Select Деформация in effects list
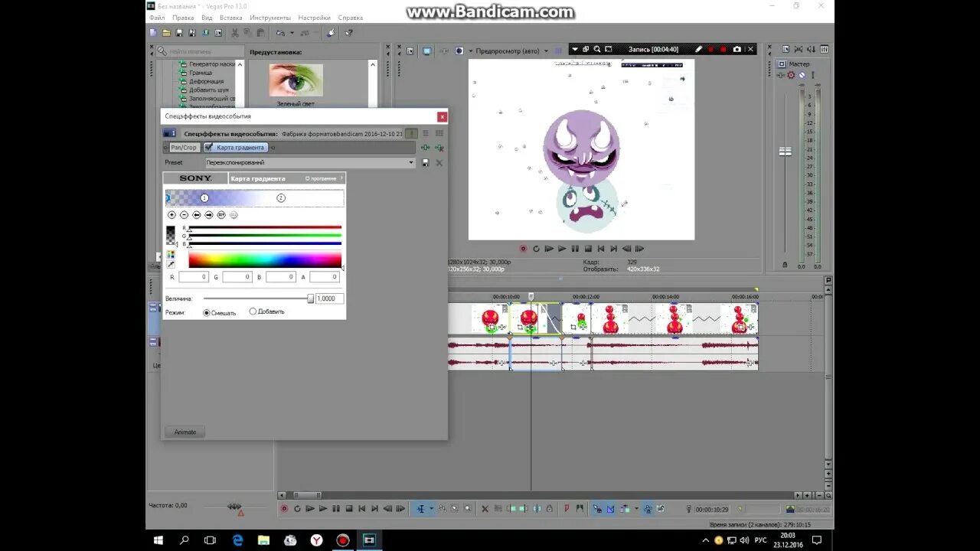The image size is (980, 551). coord(207,81)
